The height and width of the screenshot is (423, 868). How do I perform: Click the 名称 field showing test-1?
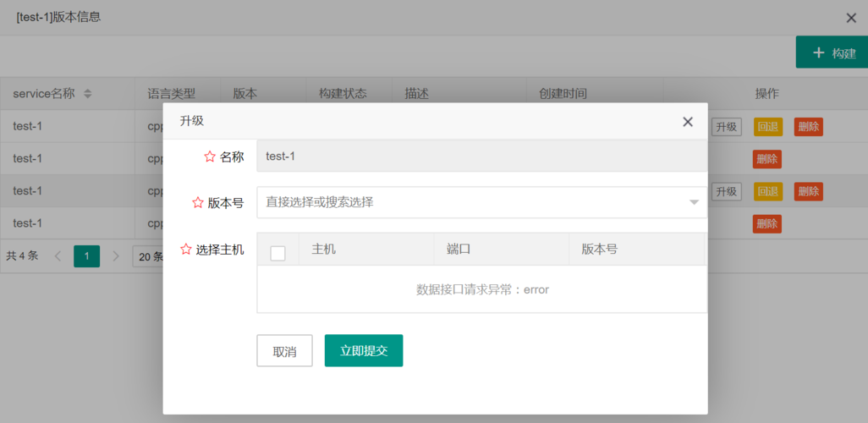482,157
